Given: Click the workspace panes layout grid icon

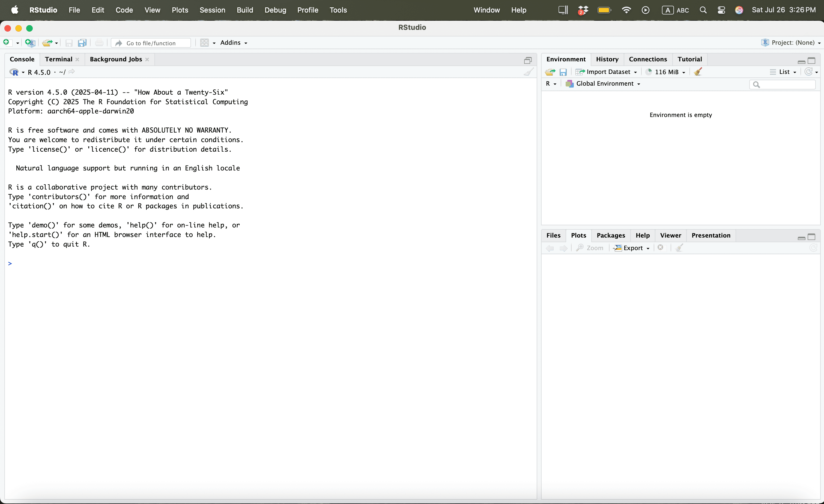Looking at the screenshot, I should click(204, 43).
